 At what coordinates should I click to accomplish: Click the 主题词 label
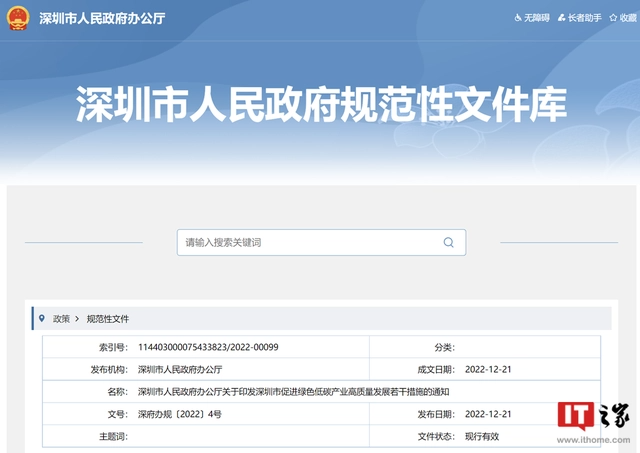[x=113, y=437]
